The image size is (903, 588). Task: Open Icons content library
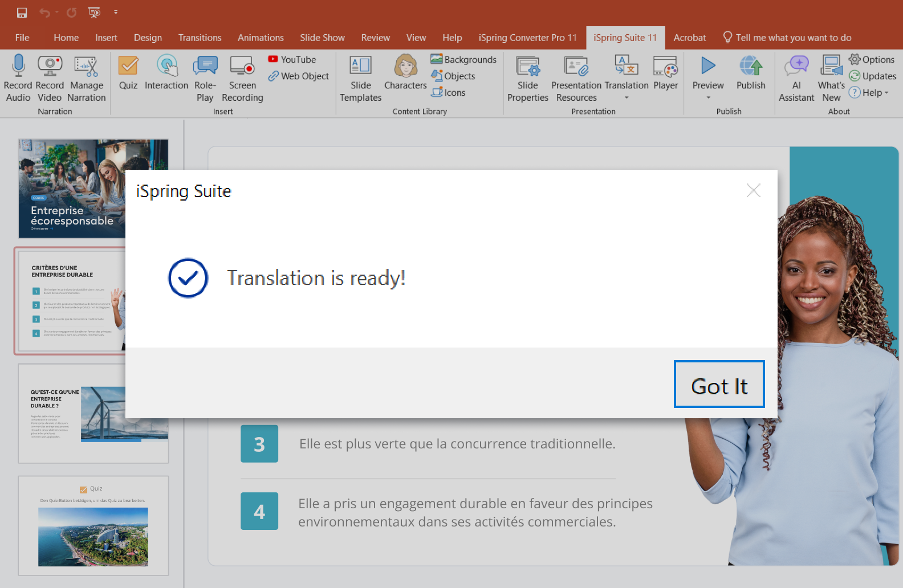[448, 92]
